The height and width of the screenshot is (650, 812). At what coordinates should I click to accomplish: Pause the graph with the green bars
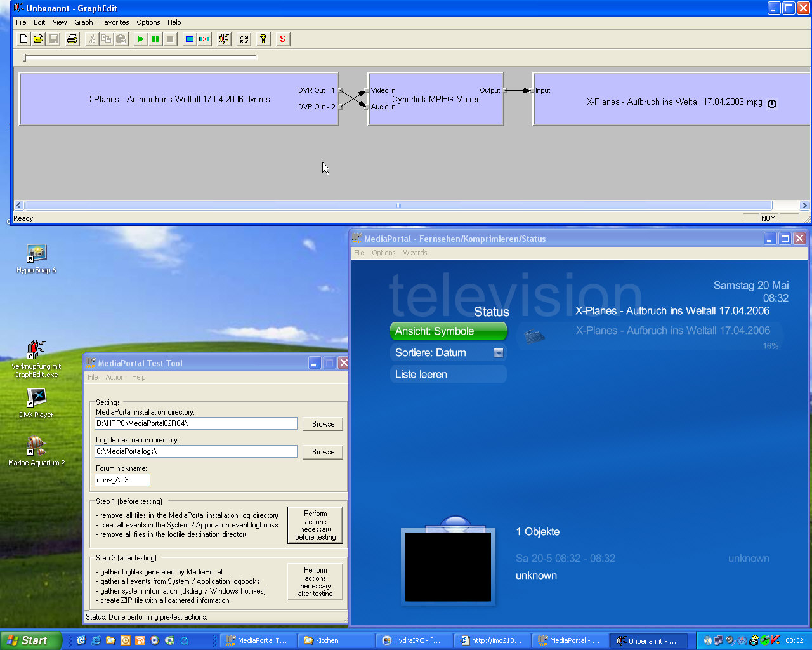(x=155, y=39)
